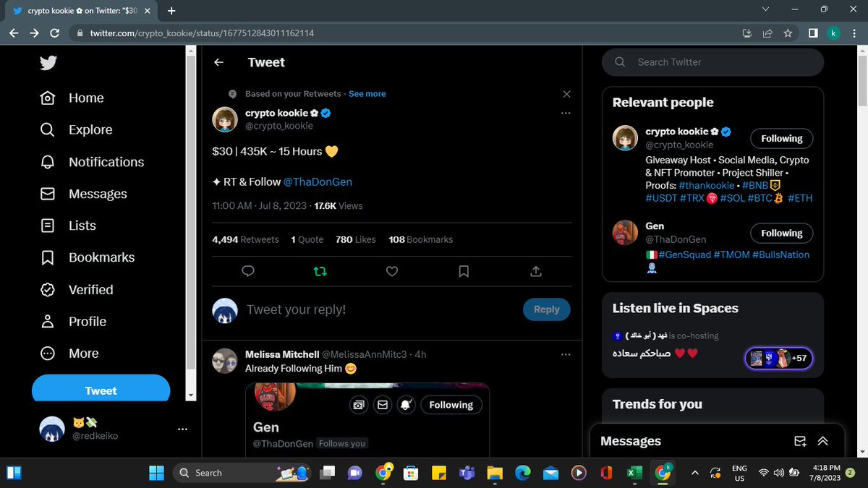Screen dimensions: 868x488
Task: Open the @ThaDonGen mention link
Action: [x=318, y=181]
